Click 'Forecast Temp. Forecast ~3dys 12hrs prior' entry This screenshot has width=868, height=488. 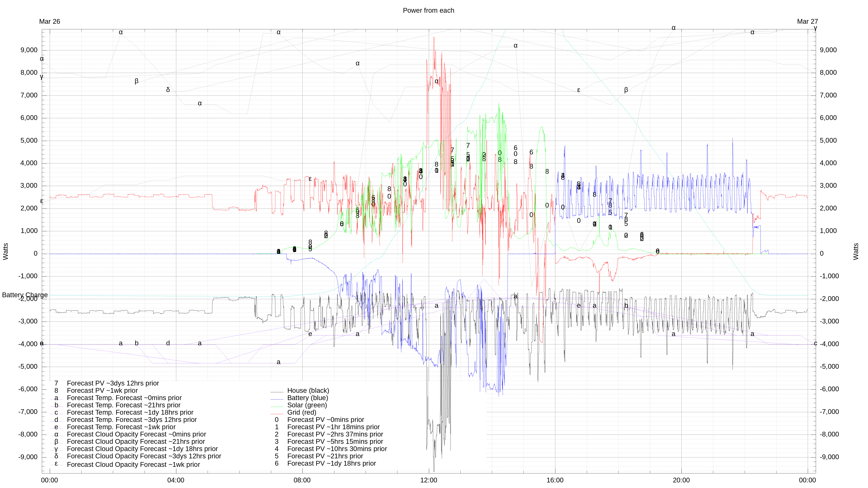click(132, 420)
